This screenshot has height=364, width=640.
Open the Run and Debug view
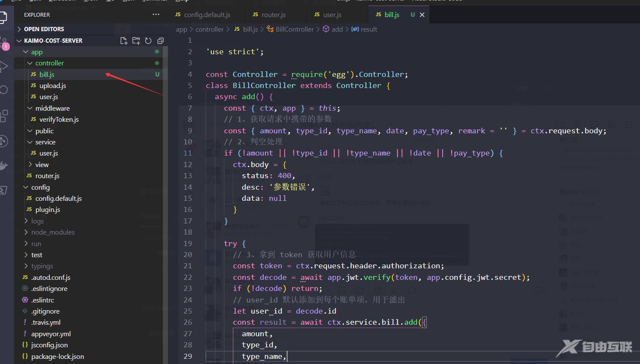(4, 67)
